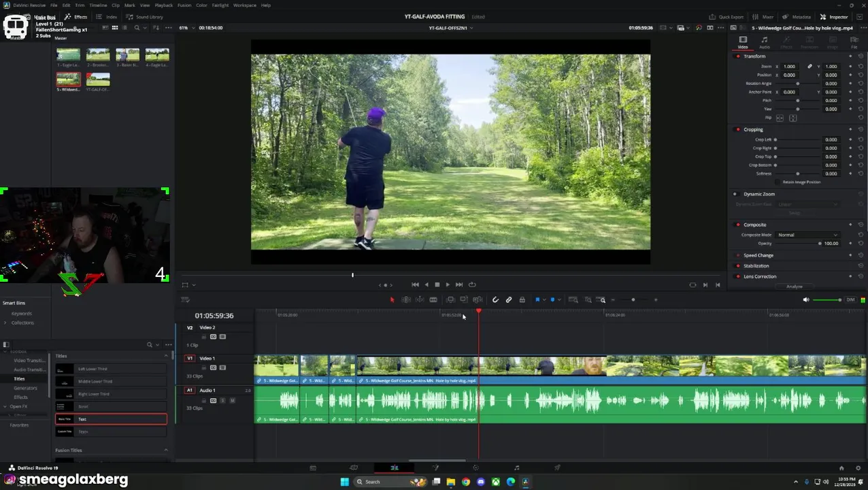Toggle Linked Selection chain icon
The width and height of the screenshot is (868, 490).
coord(509,299)
